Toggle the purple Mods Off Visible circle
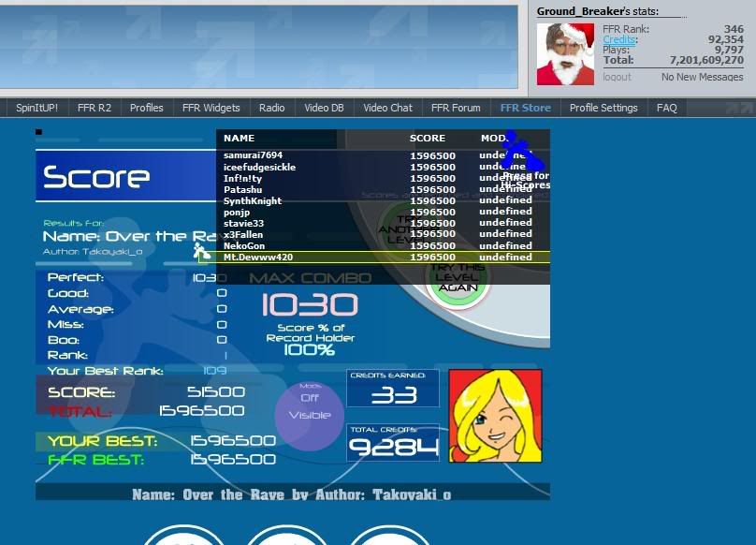Viewport: 756px width, 545px height. click(309, 408)
